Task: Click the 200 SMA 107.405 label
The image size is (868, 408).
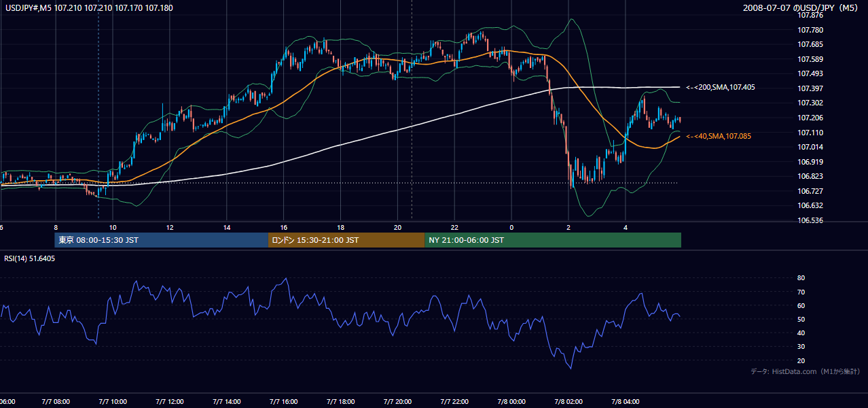Action: (721, 88)
